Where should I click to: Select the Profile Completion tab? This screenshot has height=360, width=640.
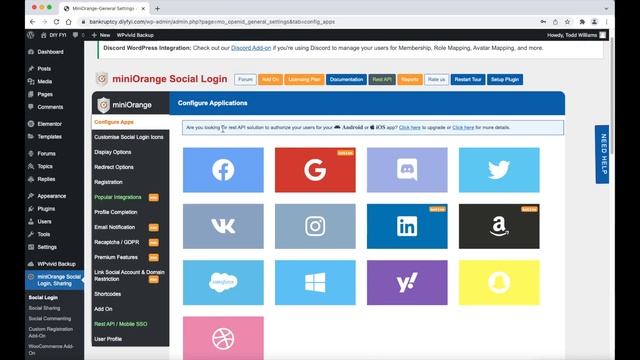130,212
